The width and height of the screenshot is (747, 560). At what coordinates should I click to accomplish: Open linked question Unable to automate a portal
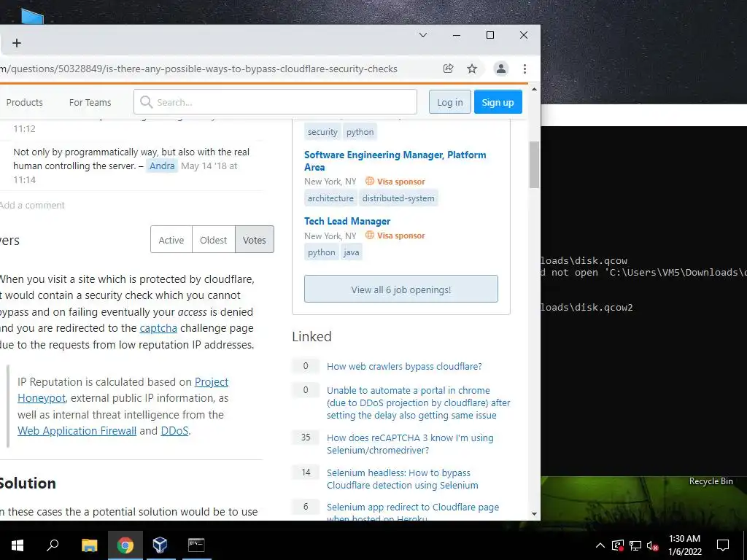click(x=418, y=402)
